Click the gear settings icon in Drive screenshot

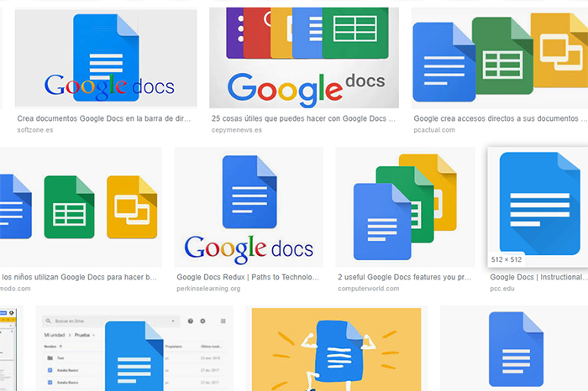coord(202,321)
